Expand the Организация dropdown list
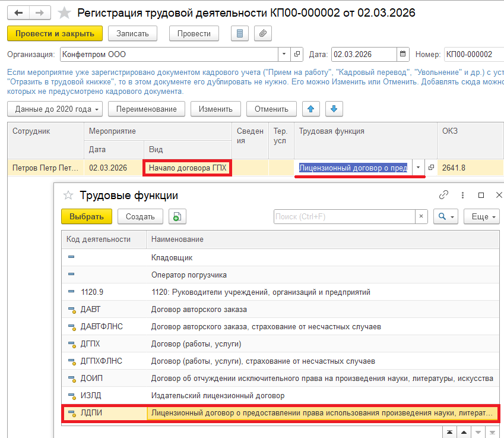This screenshot has height=438, width=504. pyautogui.click(x=284, y=54)
